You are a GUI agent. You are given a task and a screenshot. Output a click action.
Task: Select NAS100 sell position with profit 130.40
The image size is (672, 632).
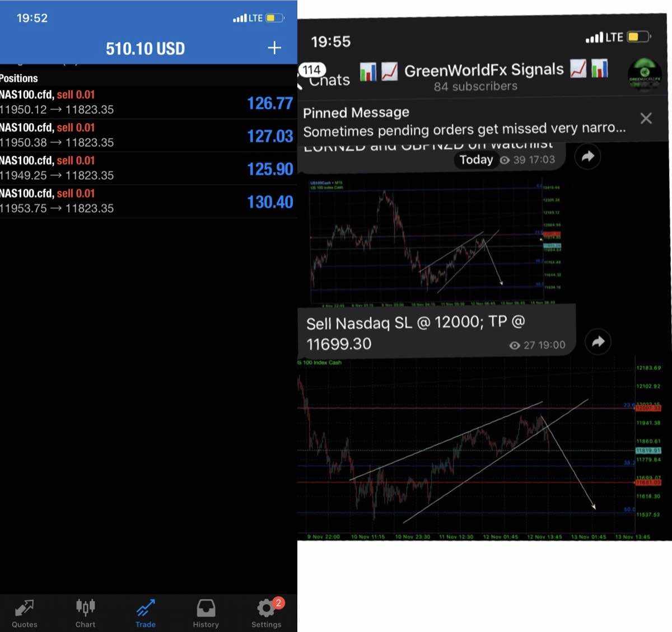click(148, 202)
